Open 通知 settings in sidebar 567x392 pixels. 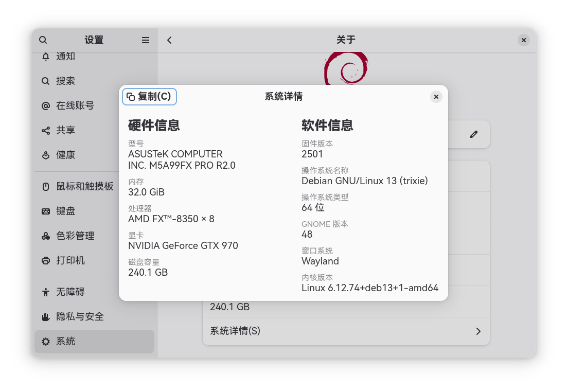(x=94, y=57)
